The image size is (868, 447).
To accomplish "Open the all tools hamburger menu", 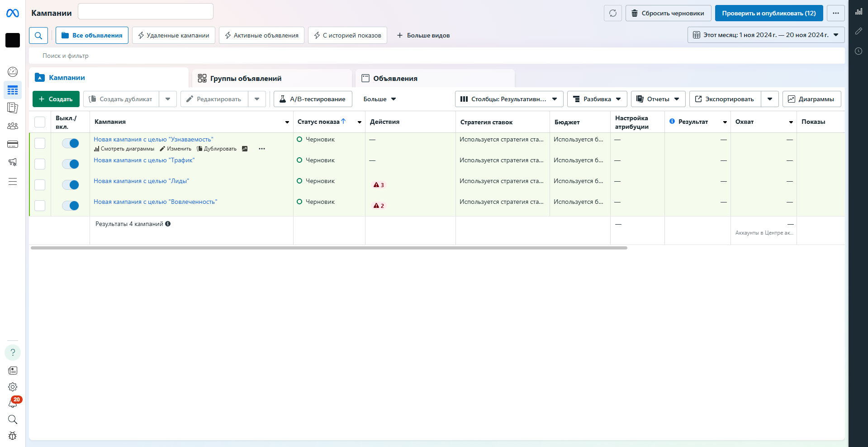I will coord(13,181).
